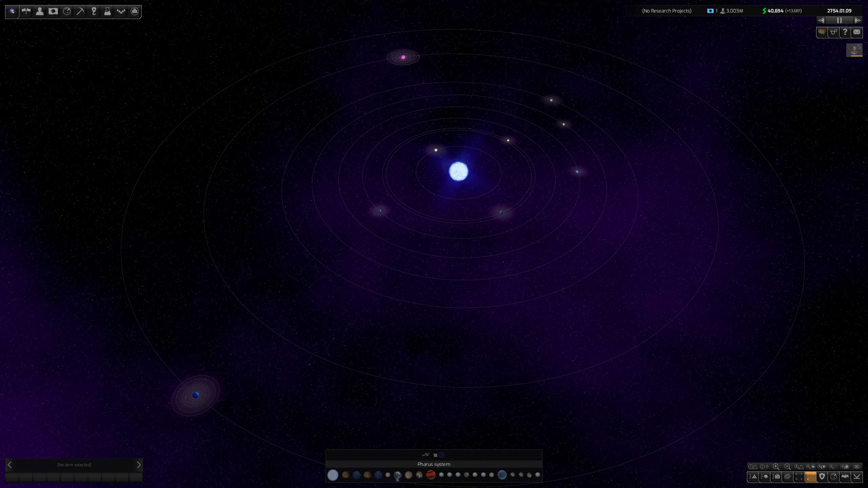Image resolution: width=868 pixels, height=488 pixels.
Task: Toggle the pause button
Action: click(x=840, y=20)
